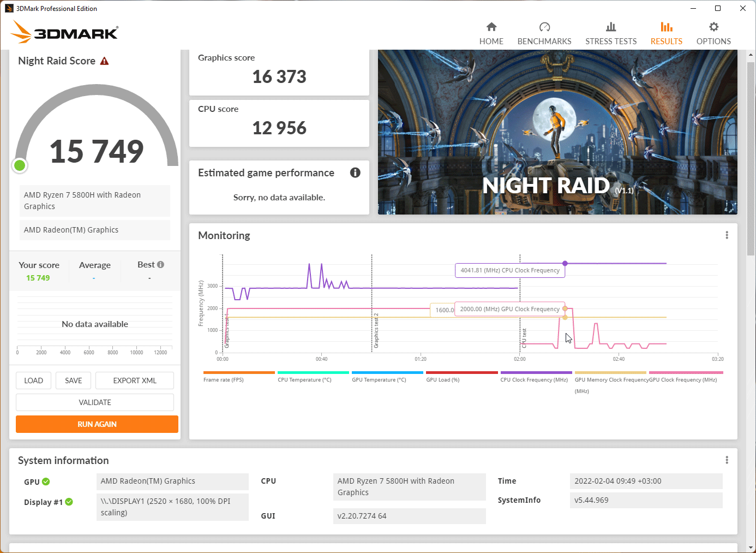Toggle CPU Temperature legend
Screen dimensions: 756x553
point(313,377)
